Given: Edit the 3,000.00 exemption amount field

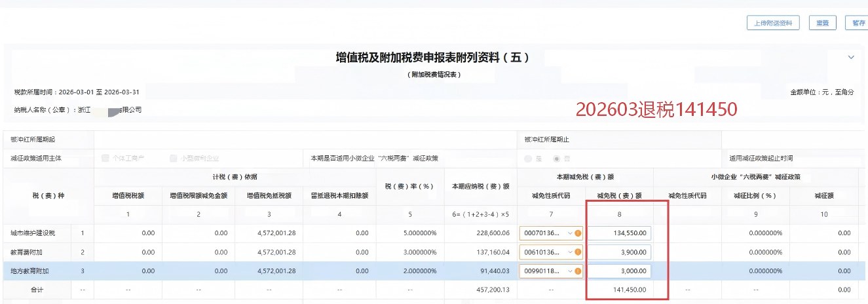Looking at the screenshot, I should tap(619, 271).
